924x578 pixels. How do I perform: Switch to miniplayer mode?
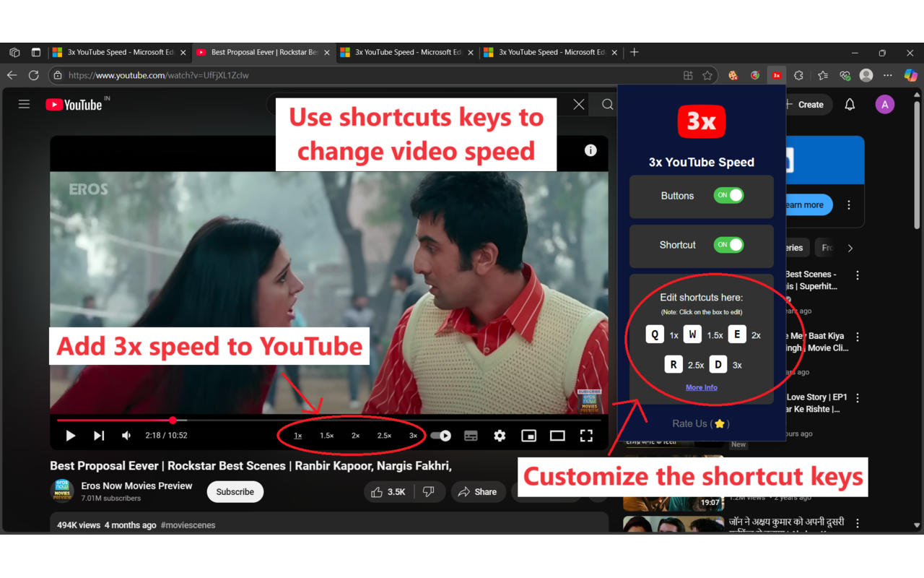[x=528, y=436]
